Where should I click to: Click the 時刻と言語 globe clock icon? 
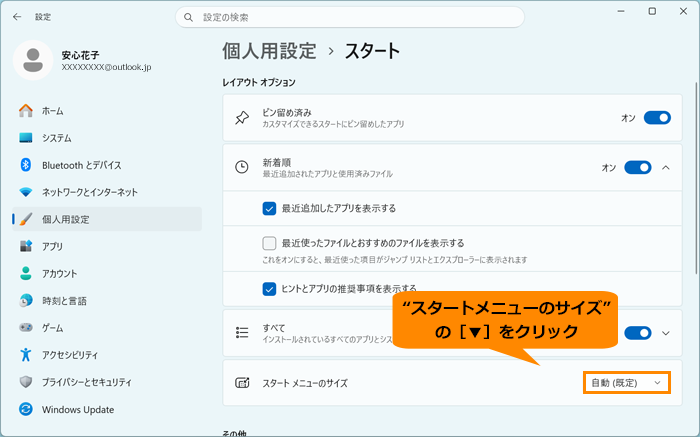point(26,301)
